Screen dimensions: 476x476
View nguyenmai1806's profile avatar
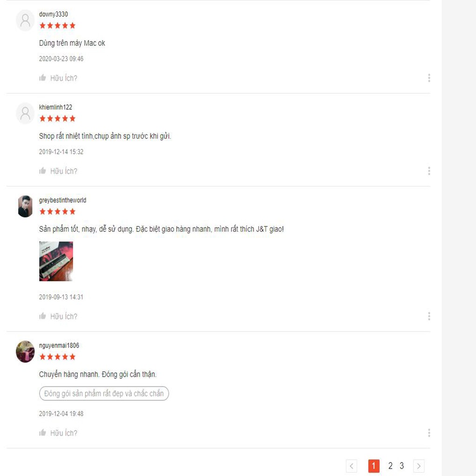coord(25,351)
